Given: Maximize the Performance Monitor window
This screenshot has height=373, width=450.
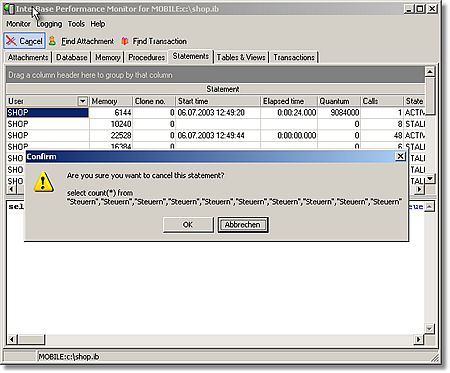Looking at the screenshot, I should pos(420,9).
